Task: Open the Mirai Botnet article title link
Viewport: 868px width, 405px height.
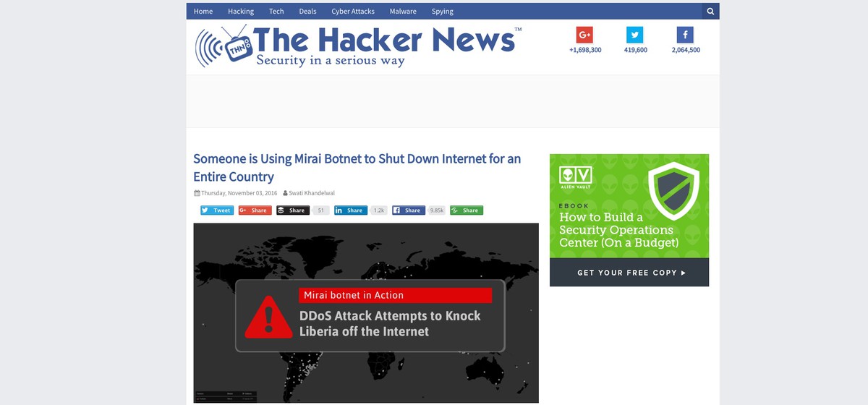Action: [x=357, y=168]
